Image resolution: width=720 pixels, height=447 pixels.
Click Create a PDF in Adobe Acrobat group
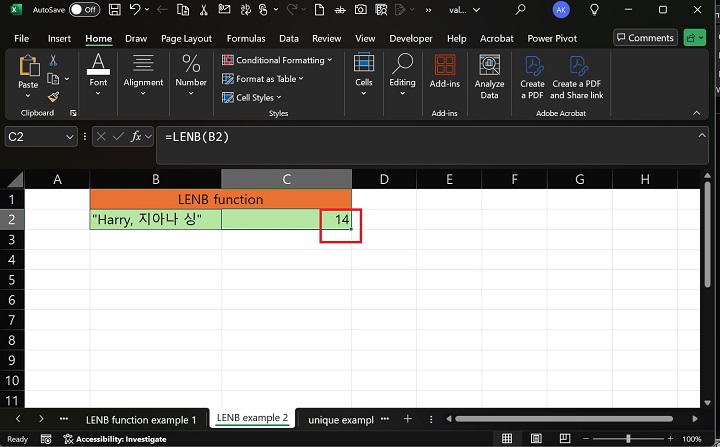click(532, 77)
